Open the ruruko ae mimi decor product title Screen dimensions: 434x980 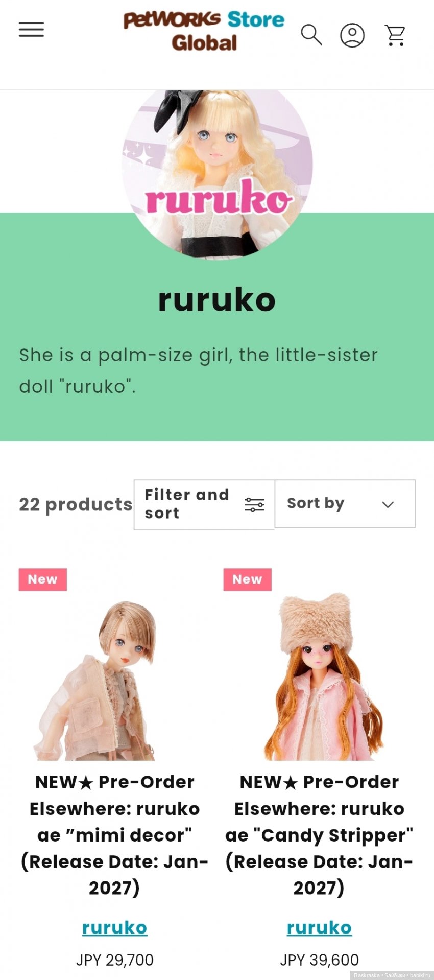114,835
